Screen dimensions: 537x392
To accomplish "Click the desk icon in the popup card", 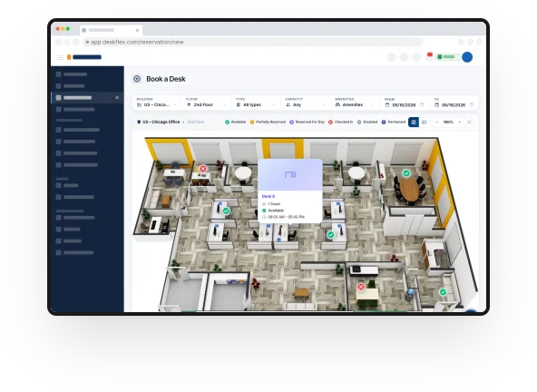I will [290, 175].
